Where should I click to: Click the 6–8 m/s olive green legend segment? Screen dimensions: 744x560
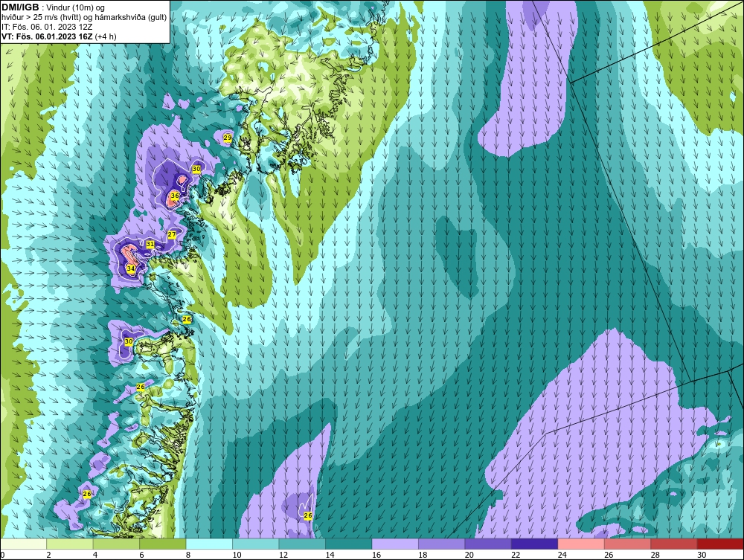click(163, 544)
